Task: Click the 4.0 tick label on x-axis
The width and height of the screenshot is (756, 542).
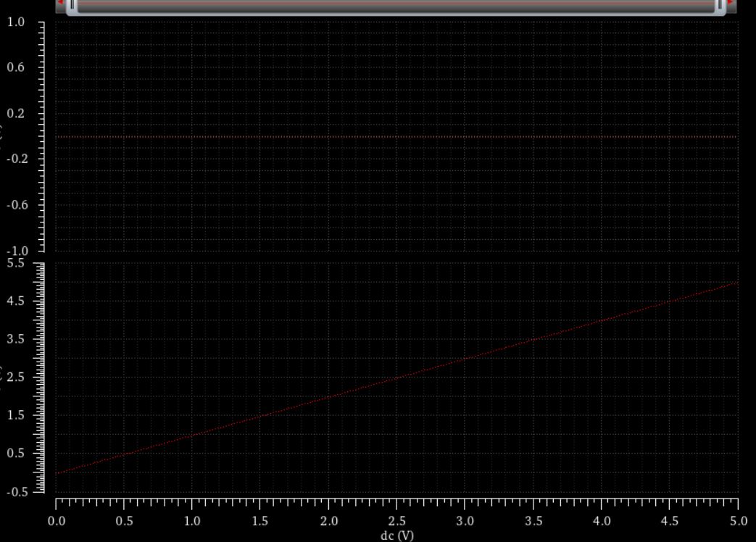Action: coord(601,521)
